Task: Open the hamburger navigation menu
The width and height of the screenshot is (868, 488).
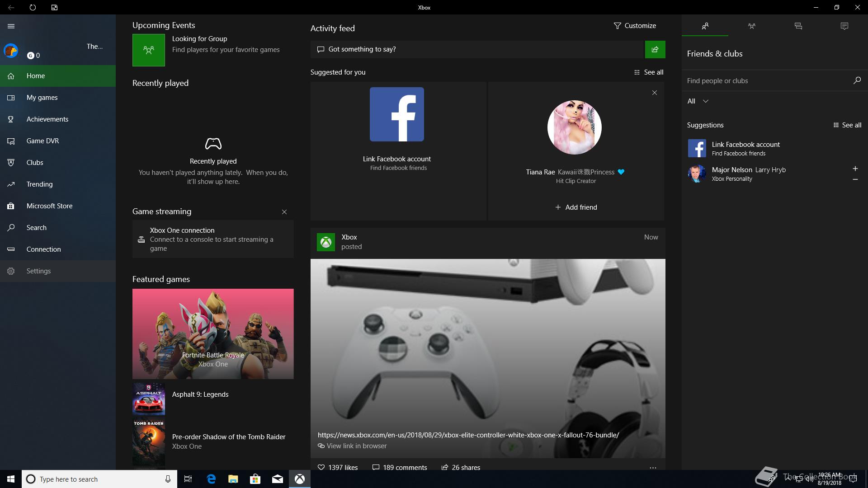Action: tap(11, 26)
